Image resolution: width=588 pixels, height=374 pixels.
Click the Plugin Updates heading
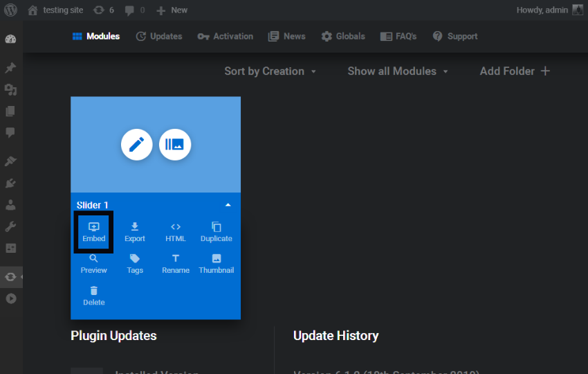pos(113,336)
